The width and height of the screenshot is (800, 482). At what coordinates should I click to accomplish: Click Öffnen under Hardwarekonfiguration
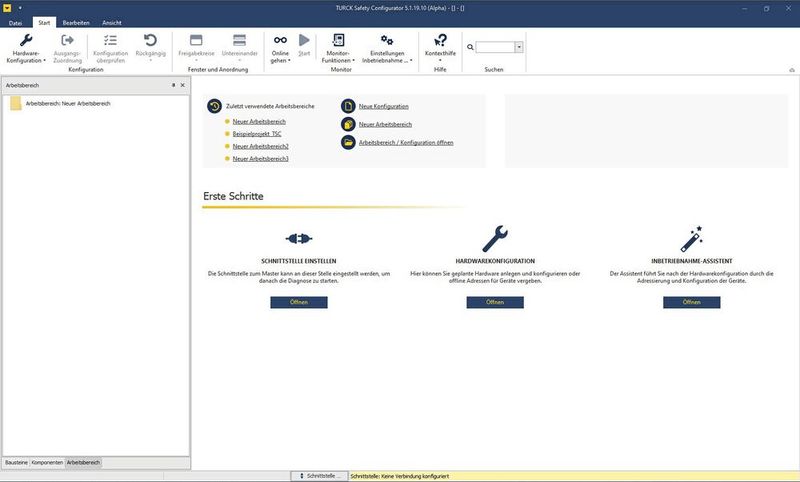click(x=495, y=302)
